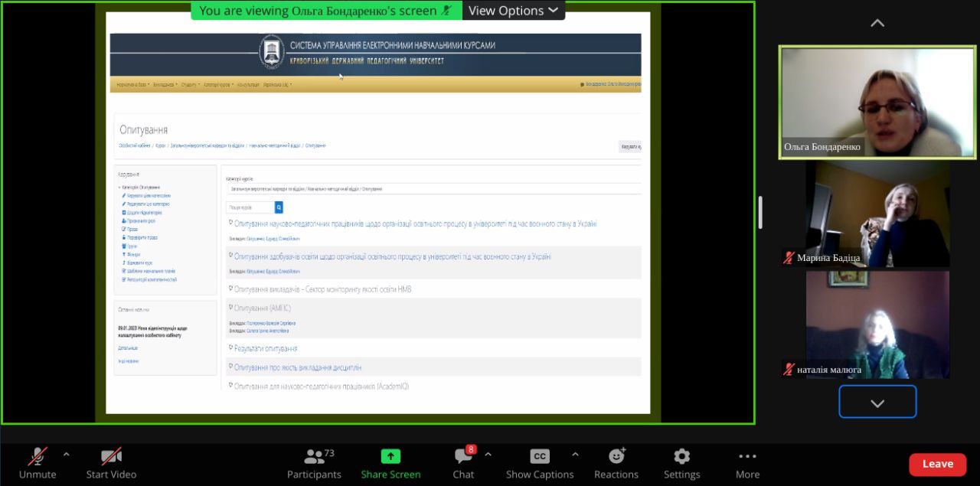980x486 pixels.
Task: Select наталія малюга video thumbnail
Action: click(x=877, y=325)
